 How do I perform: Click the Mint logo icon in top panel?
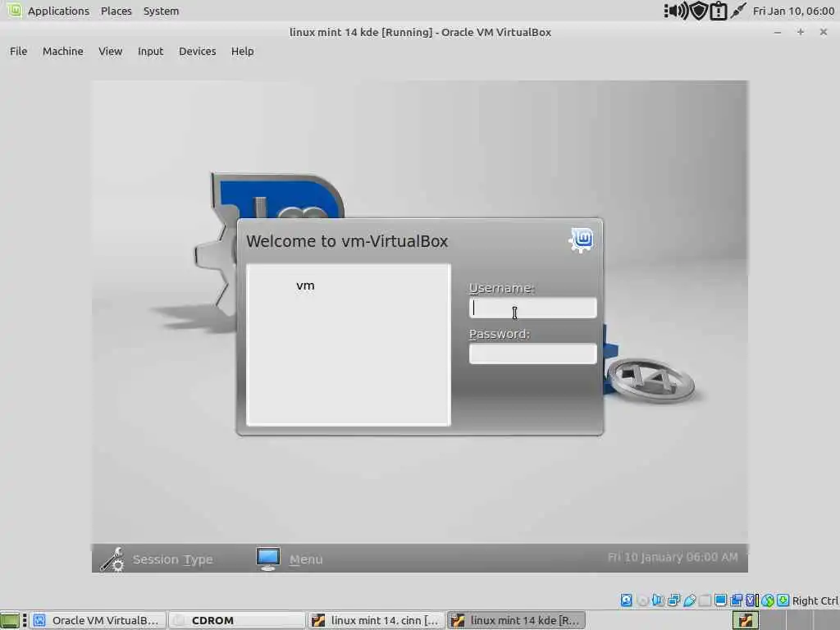(15, 10)
